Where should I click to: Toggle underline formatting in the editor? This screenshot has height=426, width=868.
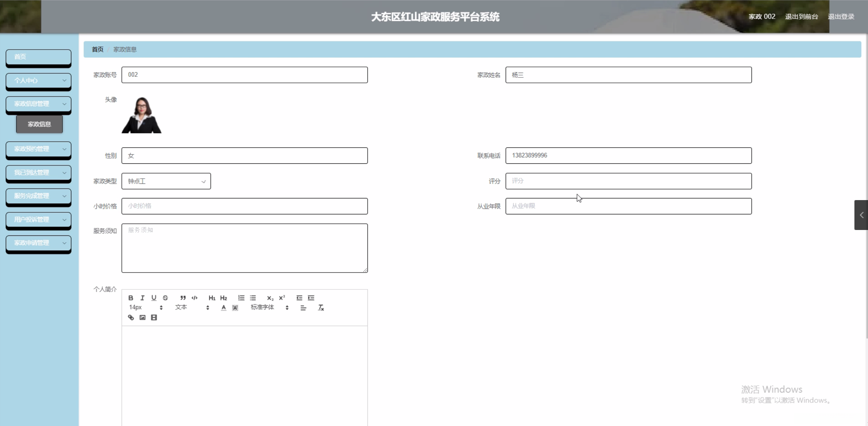pyautogui.click(x=154, y=298)
